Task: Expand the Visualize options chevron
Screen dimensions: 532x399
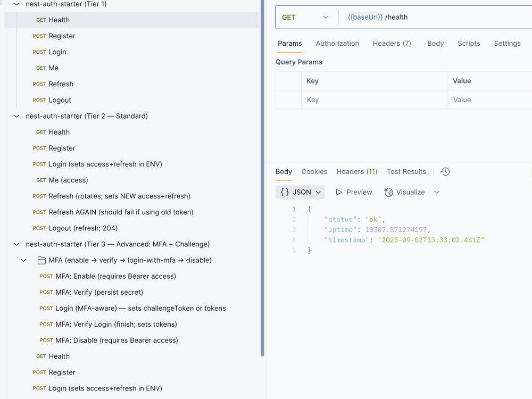Action: (437, 193)
